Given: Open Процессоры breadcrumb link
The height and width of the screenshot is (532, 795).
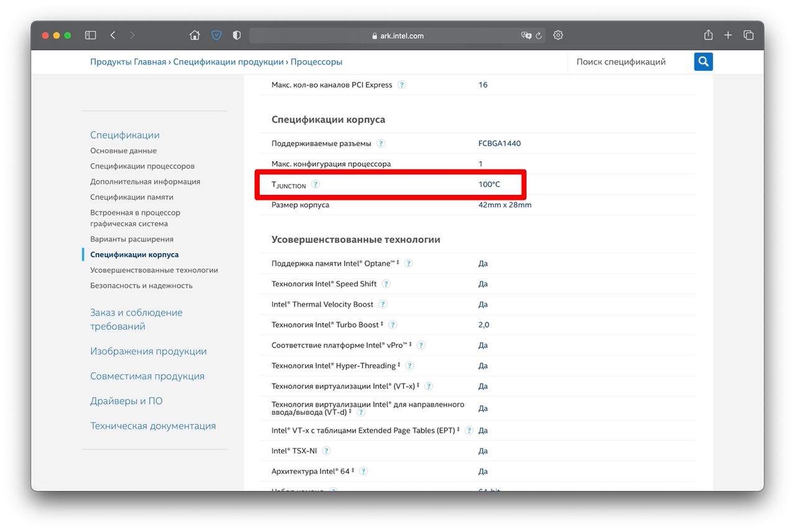Looking at the screenshot, I should click(316, 62).
